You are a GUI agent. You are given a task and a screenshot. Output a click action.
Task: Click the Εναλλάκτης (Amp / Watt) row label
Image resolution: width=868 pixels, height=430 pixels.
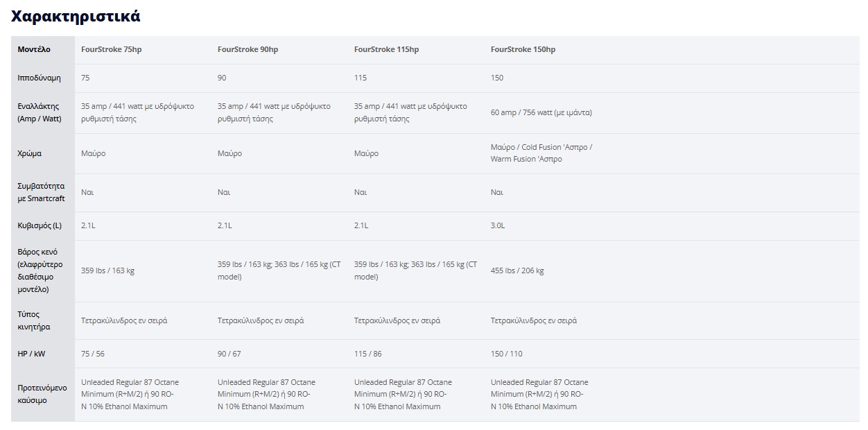[40, 112]
